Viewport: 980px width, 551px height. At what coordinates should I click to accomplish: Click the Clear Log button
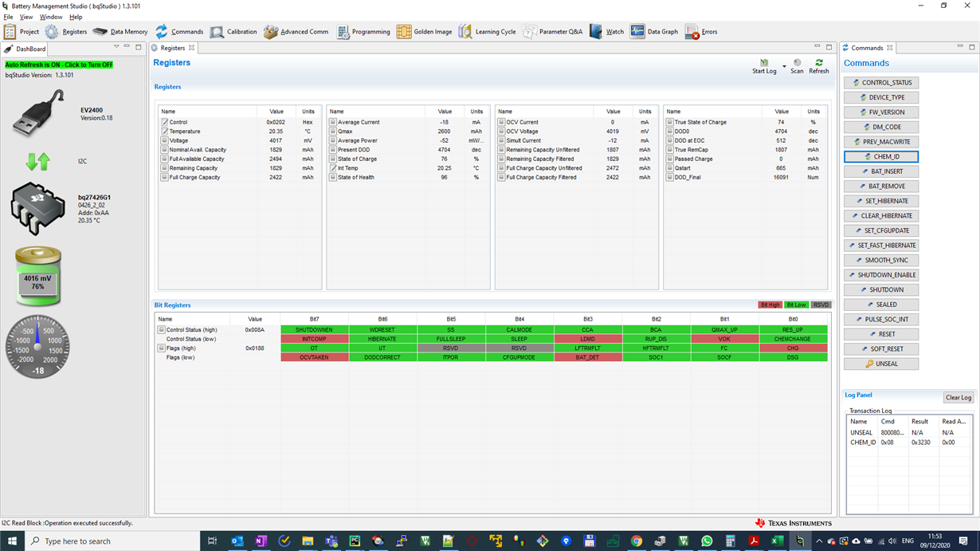(x=958, y=397)
